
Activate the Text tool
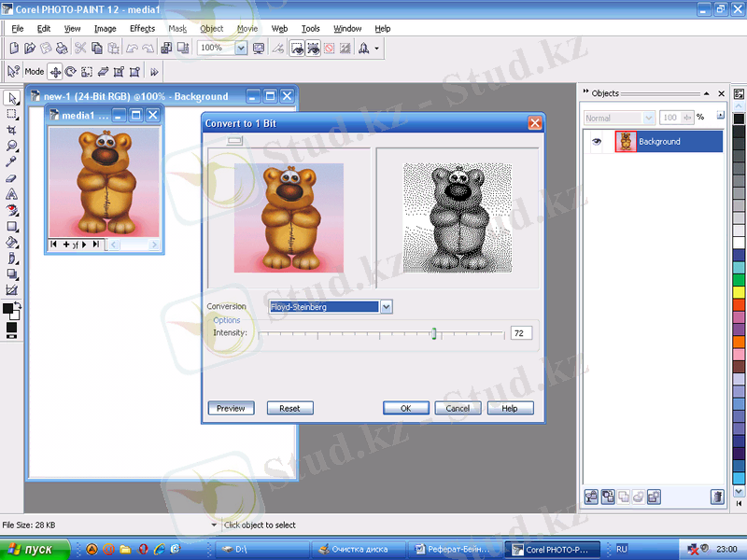pos(12,194)
